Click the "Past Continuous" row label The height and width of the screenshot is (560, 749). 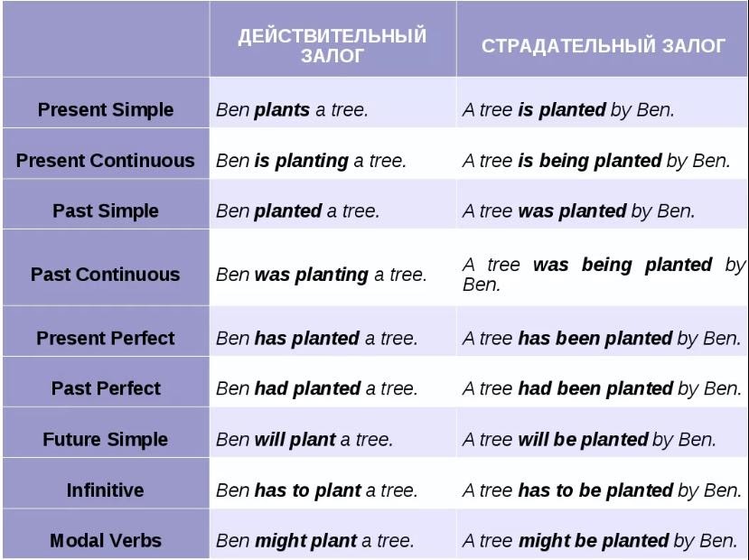click(x=106, y=275)
